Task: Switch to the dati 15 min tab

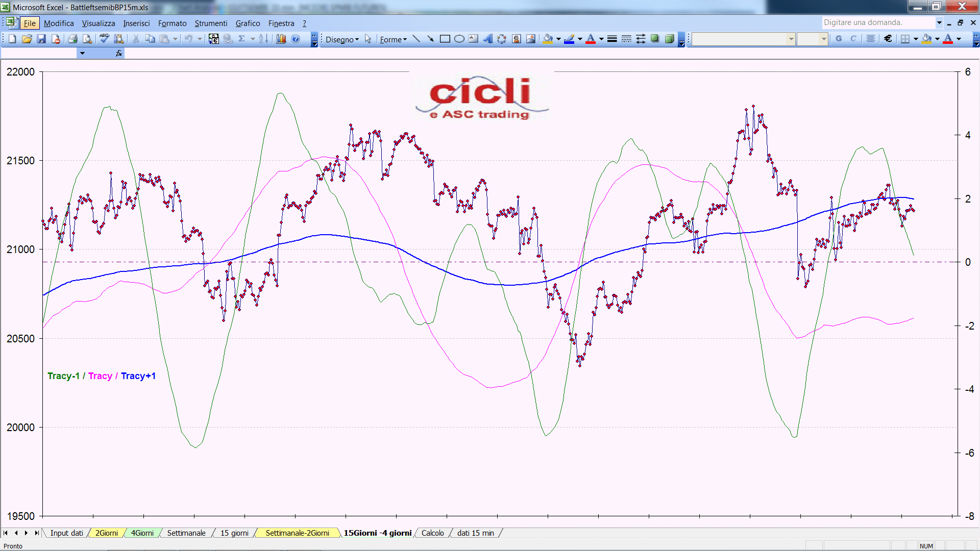Action: [476, 533]
